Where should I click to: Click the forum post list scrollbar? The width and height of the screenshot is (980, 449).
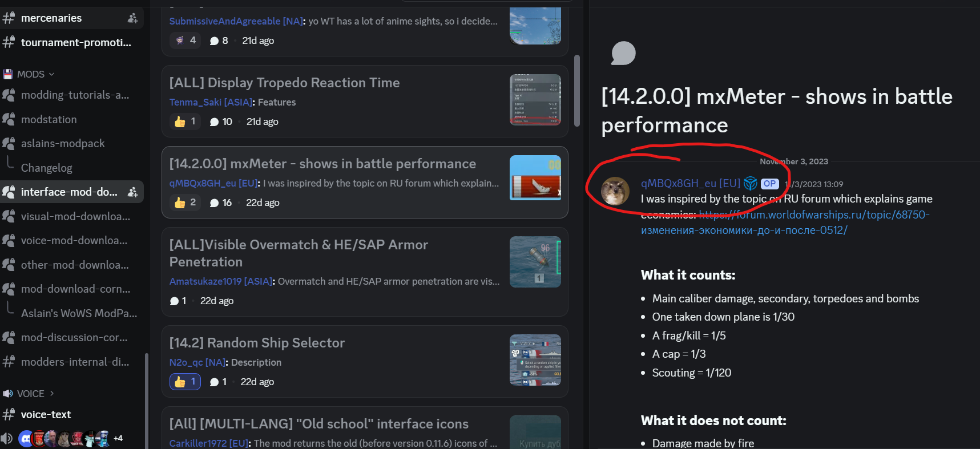577,91
